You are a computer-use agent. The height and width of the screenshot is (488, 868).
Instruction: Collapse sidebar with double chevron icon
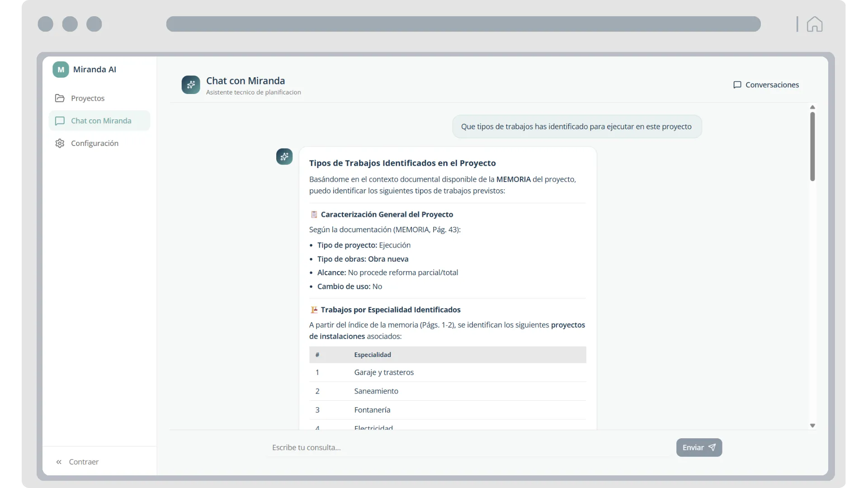[59, 462]
